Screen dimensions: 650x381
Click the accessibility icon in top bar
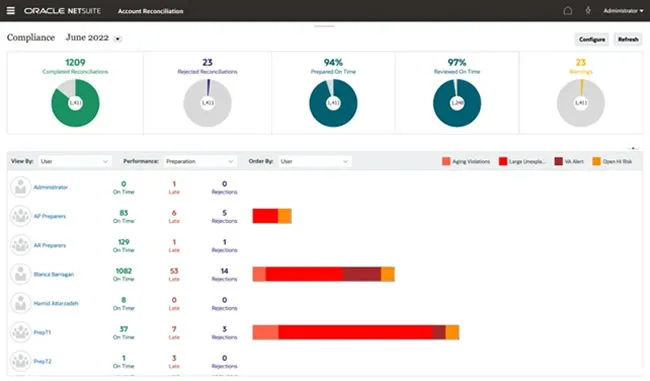point(588,10)
